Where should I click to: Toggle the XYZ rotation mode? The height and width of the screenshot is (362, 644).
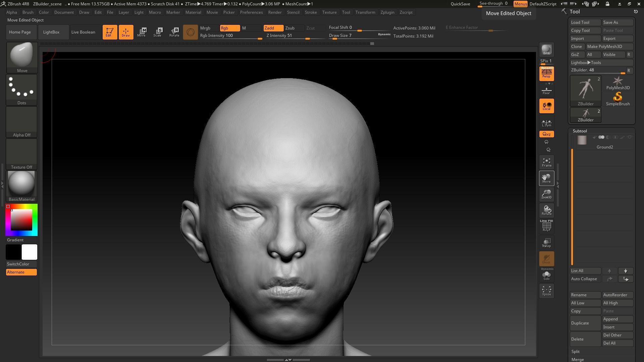[546, 134]
